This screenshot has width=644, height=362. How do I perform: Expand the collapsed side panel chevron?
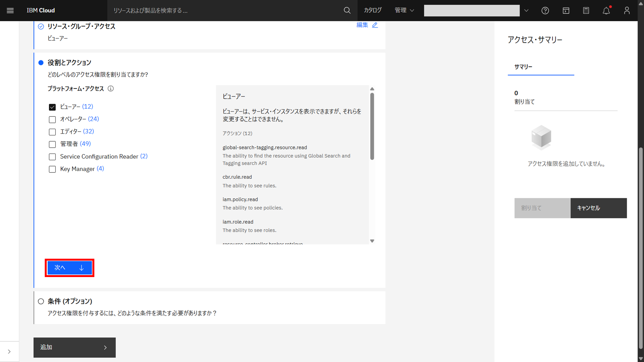(9, 352)
